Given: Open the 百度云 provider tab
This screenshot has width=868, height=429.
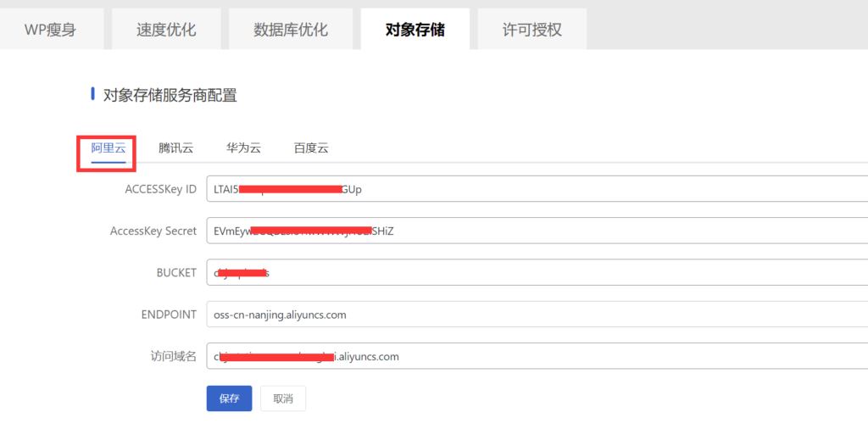Looking at the screenshot, I should tap(311, 148).
